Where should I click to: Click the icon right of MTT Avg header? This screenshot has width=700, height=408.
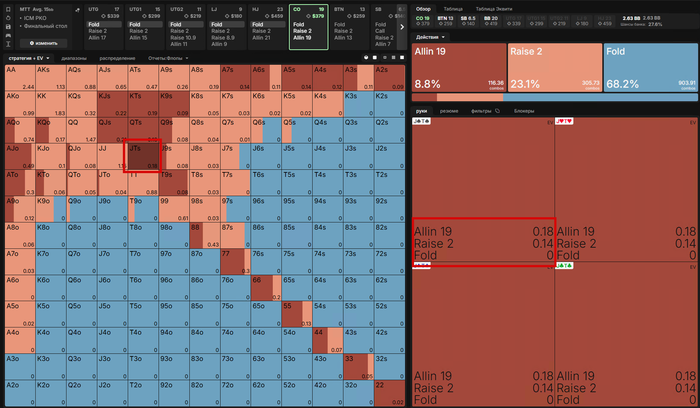[x=77, y=9]
